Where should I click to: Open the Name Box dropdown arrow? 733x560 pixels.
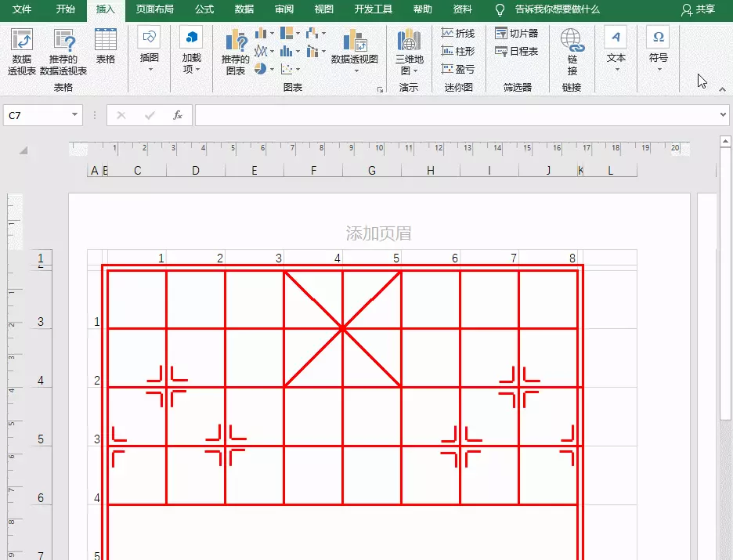point(75,114)
